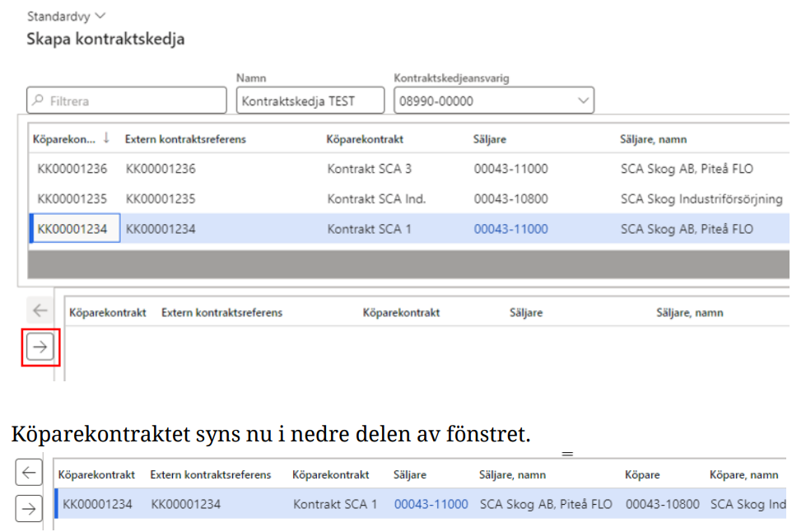Click the sort arrow on the Köparekon column header
Image resolution: width=792 pixels, height=532 pixels.
(106, 138)
